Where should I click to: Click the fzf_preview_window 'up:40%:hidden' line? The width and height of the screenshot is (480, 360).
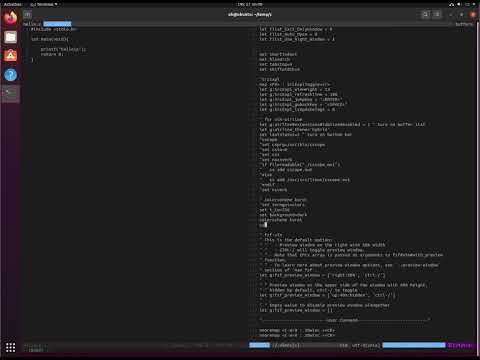[x=327, y=295]
